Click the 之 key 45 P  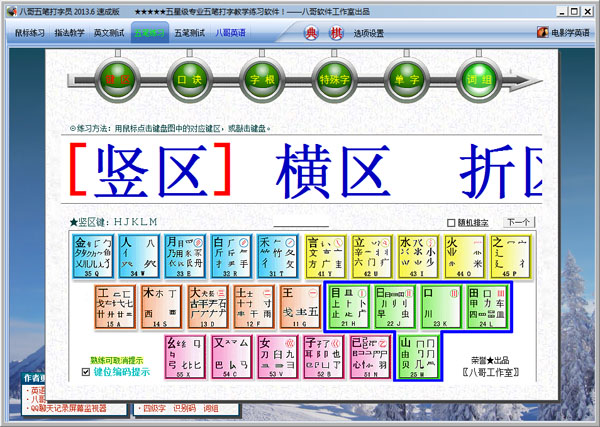pyautogui.click(x=511, y=256)
